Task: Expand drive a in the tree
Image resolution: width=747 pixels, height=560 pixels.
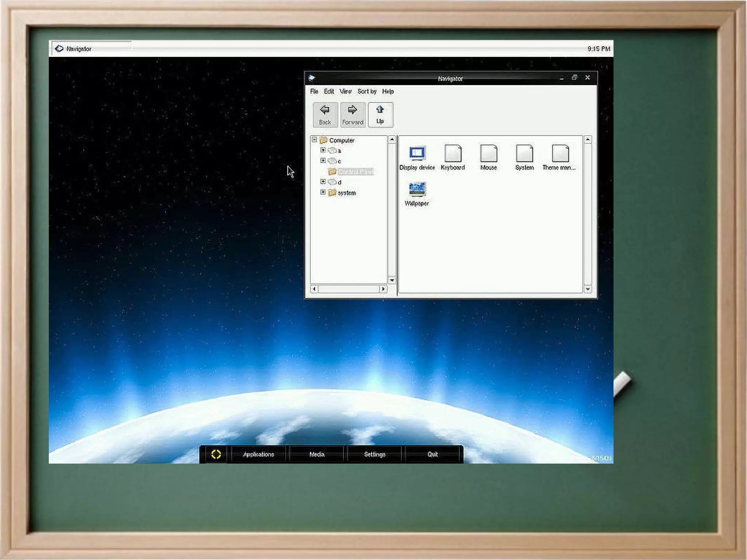Action: (x=323, y=150)
